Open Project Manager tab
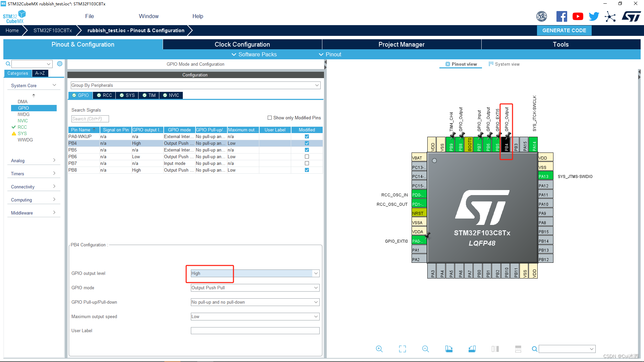Viewport: 644px width, 362px height. (x=401, y=44)
